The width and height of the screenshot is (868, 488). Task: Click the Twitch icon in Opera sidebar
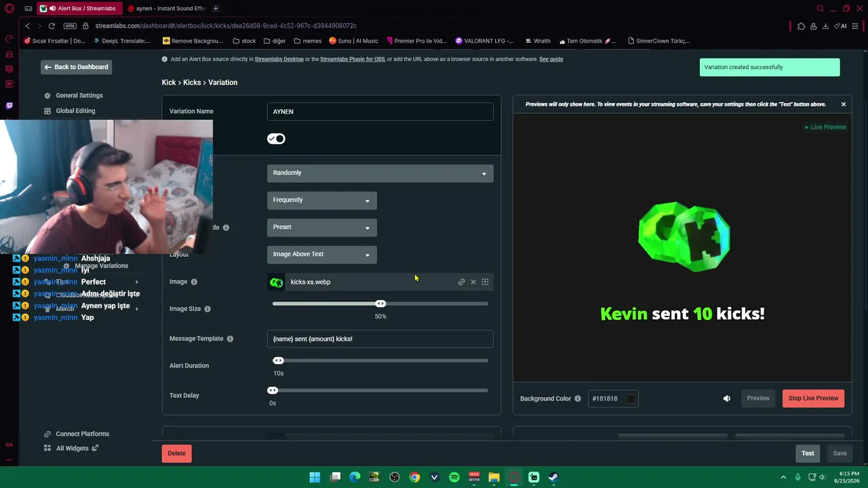[9, 106]
